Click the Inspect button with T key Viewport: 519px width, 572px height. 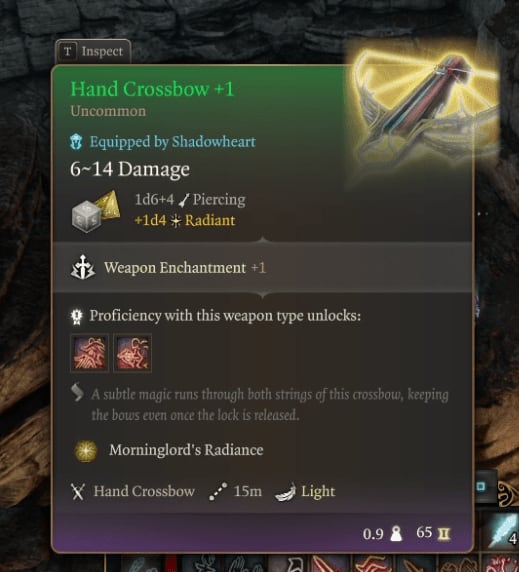(93, 51)
